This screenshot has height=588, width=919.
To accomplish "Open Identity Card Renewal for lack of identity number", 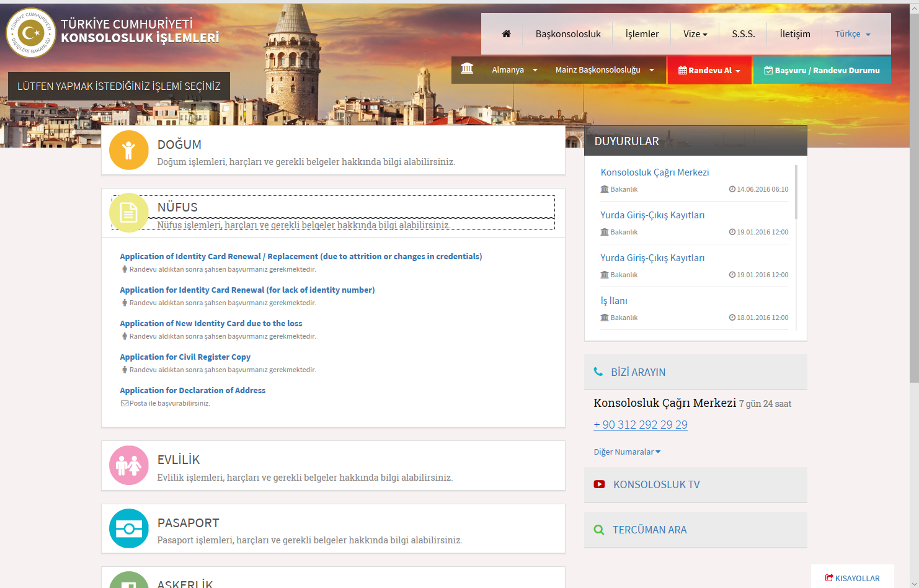I will pyautogui.click(x=247, y=290).
